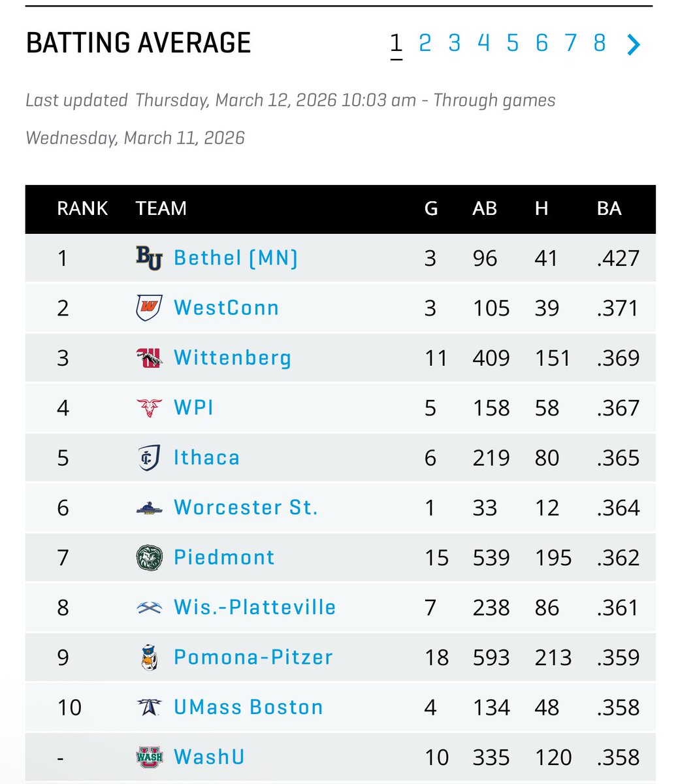Select page 5 in pagination
This screenshot has height=784, width=678.
click(512, 43)
